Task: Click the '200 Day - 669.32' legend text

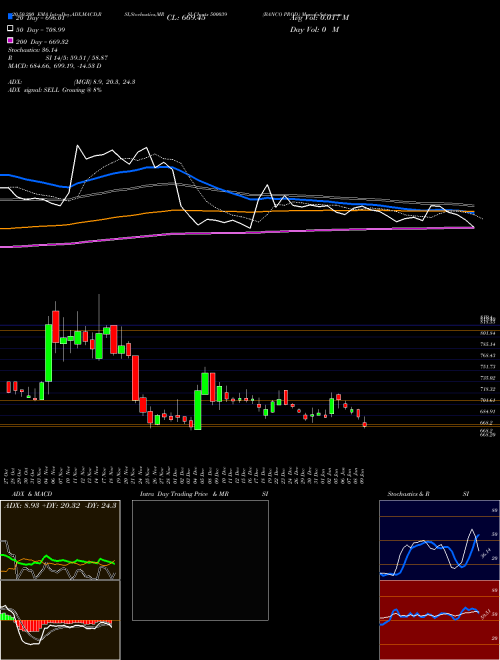Action: click(x=42, y=42)
